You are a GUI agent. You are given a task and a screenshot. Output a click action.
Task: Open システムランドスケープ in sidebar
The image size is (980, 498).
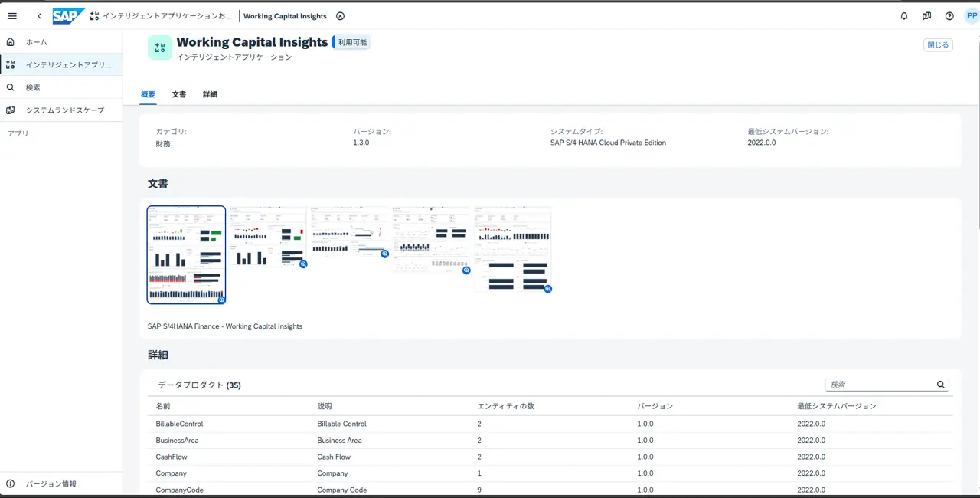64,110
